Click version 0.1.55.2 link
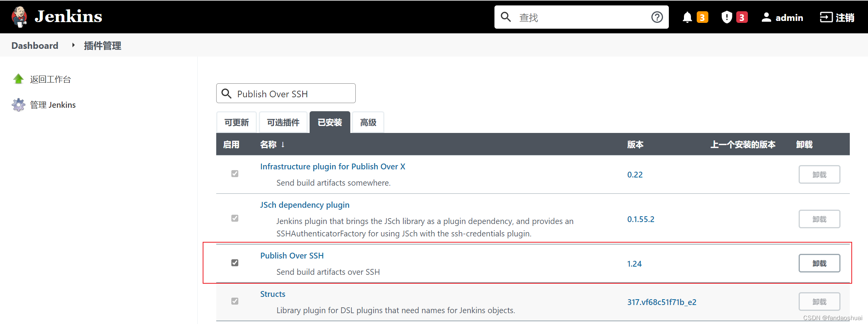The height and width of the screenshot is (324, 868). pos(641,219)
